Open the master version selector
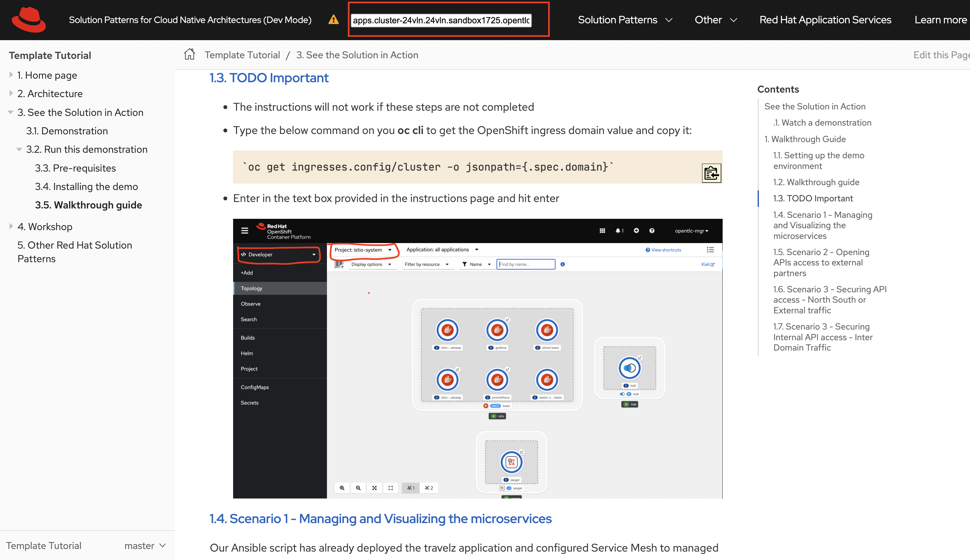Screen dimensions: 970x560 (x=145, y=545)
